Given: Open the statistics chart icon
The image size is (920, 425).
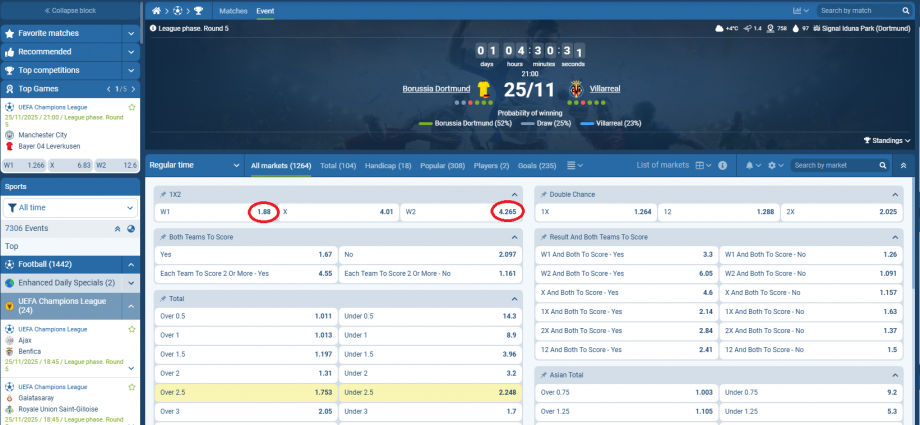Looking at the screenshot, I should tap(797, 11).
